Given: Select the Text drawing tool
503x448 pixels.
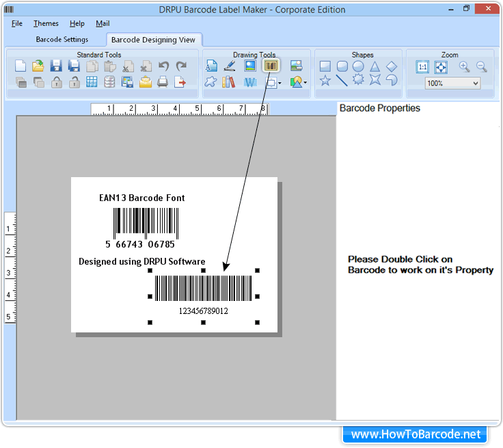Looking at the screenshot, I should (211, 66).
